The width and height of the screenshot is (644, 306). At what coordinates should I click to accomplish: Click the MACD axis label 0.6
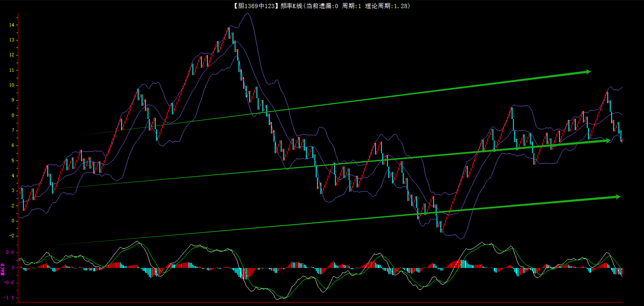[x=10, y=252]
